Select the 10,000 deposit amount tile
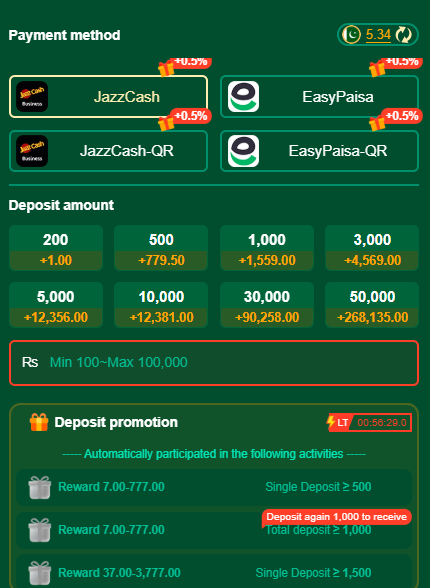This screenshot has width=430, height=588. [161, 305]
